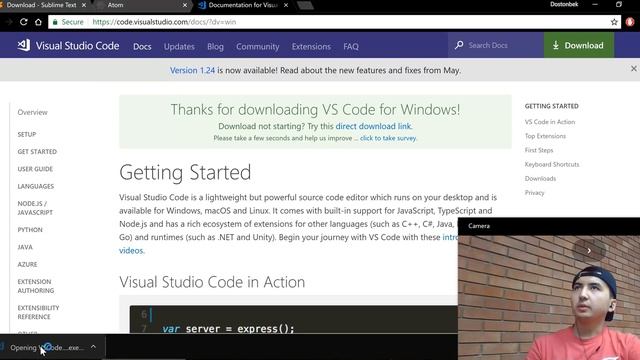Screen dimensions: 640x360
Task: Reload the page with the refresh icon
Action: (x=24, y=22)
